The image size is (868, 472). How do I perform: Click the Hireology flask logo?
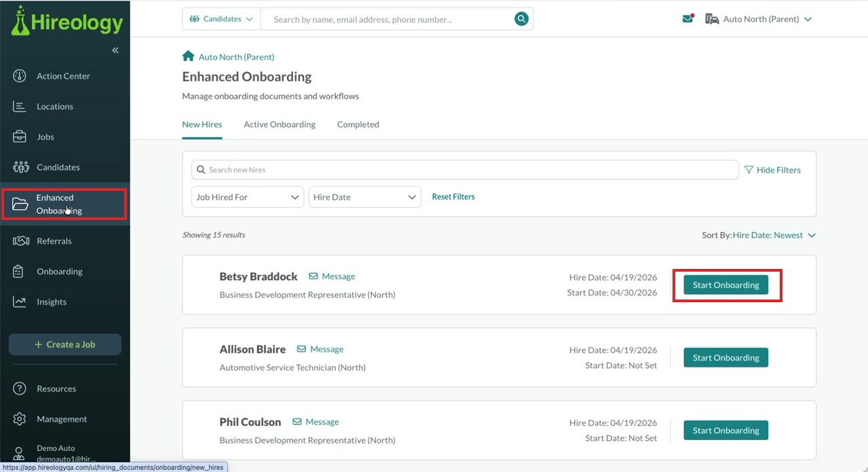point(21,21)
